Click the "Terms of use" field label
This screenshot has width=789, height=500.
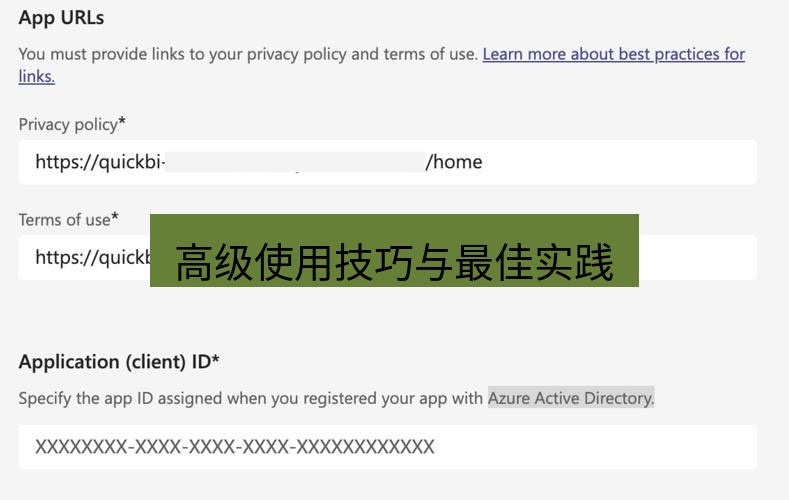pyautogui.click(x=64, y=219)
